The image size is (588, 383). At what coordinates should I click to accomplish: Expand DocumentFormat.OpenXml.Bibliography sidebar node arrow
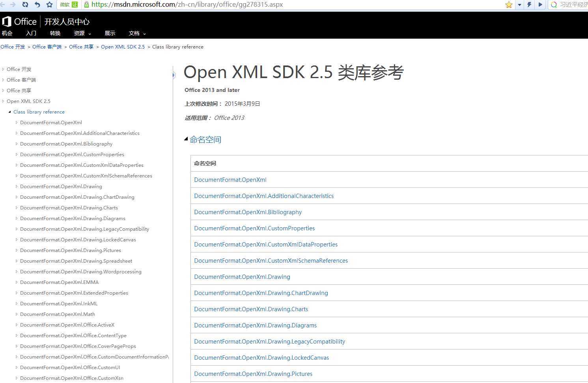tap(17, 144)
